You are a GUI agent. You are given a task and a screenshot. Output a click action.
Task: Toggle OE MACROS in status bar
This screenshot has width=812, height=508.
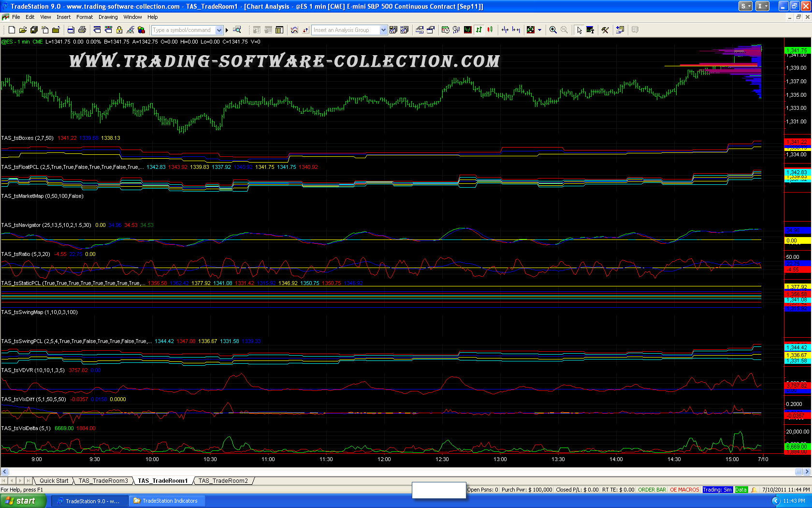coord(684,490)
